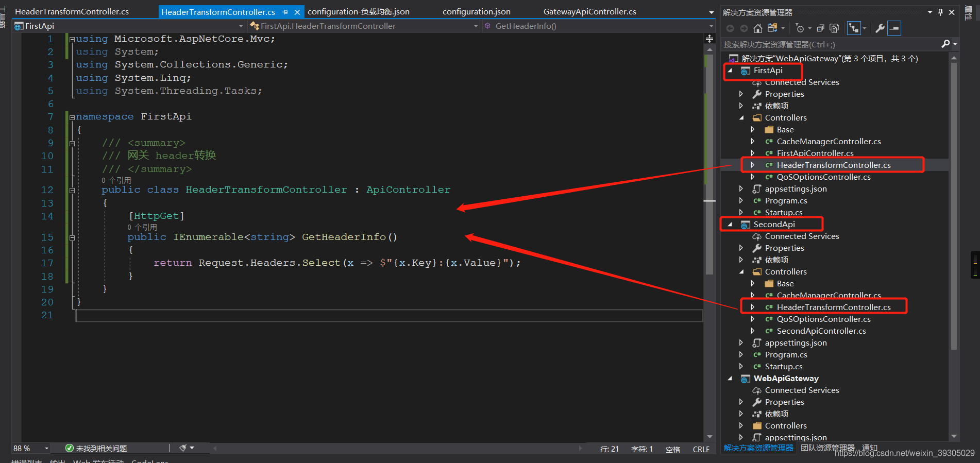Switch to configuration-负载均衡.json tab
Image resolution: width=980 pixels, height=463 pixels.
coord(359,11)
